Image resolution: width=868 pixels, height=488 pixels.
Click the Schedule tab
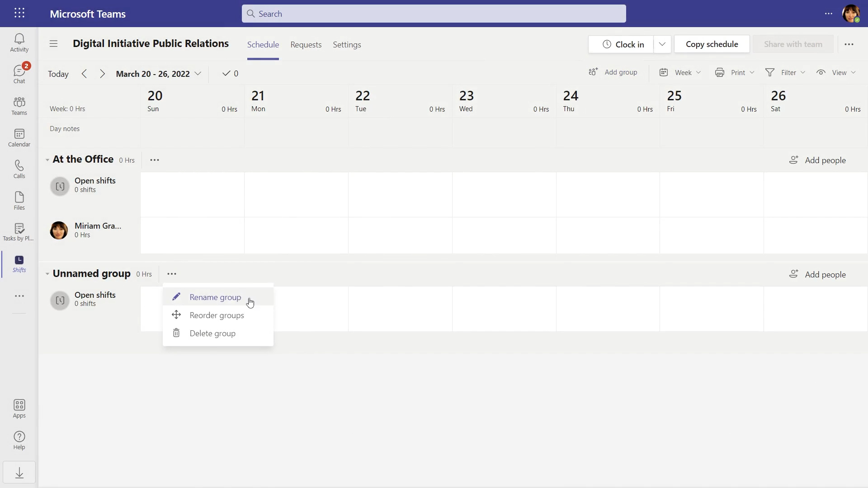click(263, 44)
